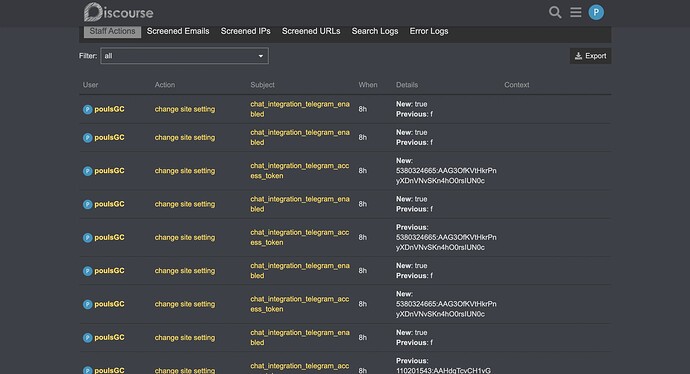Click change site setting in Previous 5380324665 row

click(185, 238)
